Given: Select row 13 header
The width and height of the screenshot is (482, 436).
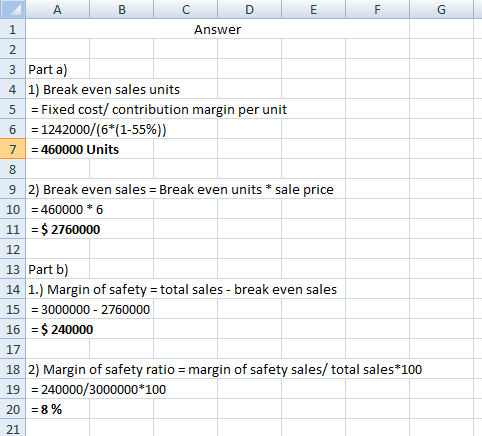Looking at the screenshot, I should 13,269.
